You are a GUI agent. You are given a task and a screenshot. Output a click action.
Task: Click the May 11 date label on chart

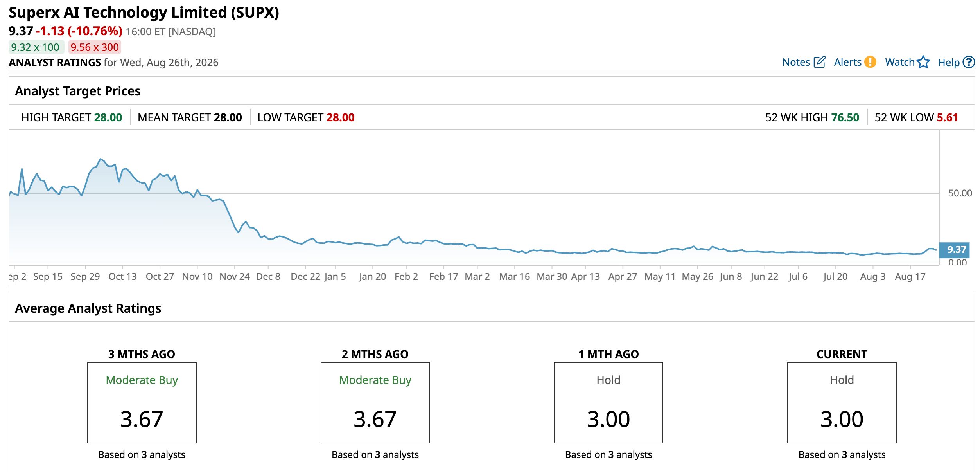click(660, 277)
